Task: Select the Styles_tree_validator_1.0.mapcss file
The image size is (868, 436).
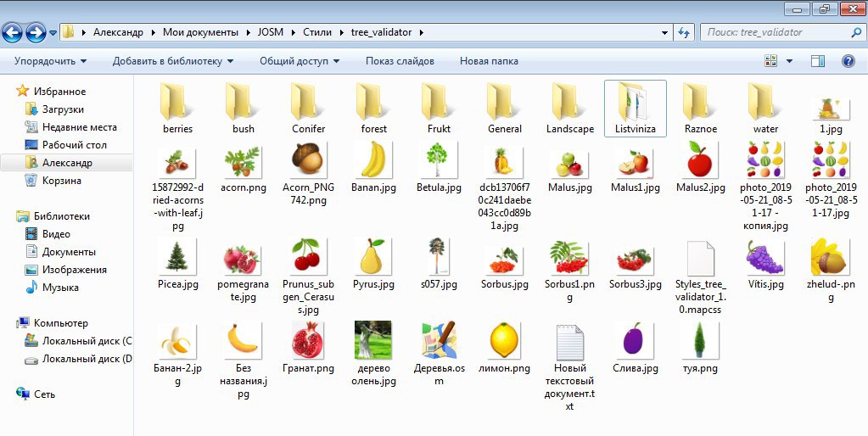Action: pos(700,277)
